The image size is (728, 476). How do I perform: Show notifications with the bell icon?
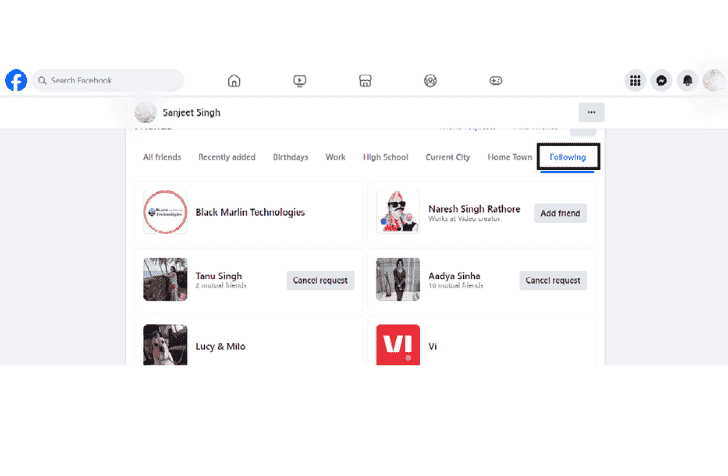(688, 81)
